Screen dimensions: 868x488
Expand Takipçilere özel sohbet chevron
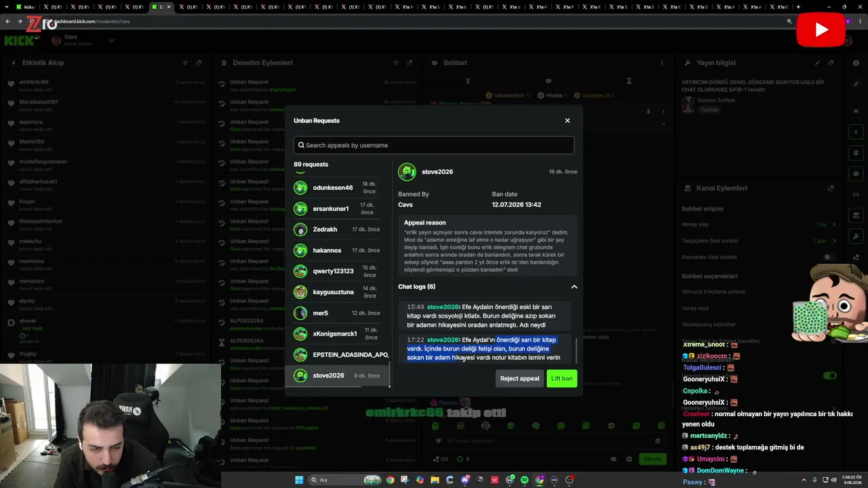click(x=834, y=241)
